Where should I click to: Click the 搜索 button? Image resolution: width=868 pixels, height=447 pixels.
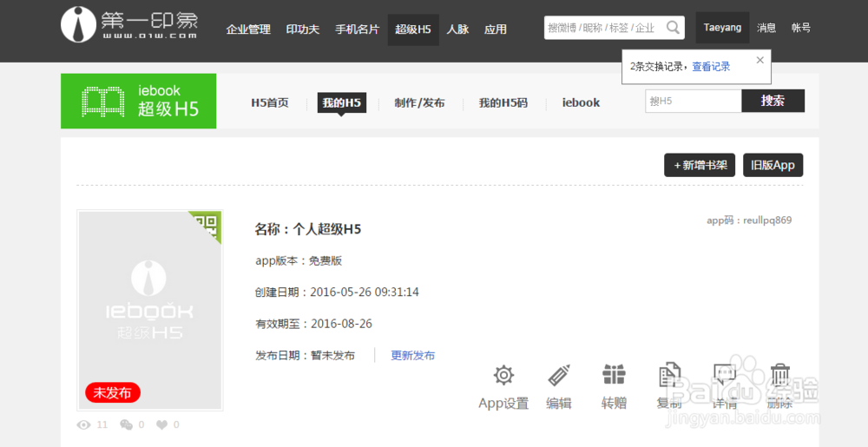(x=773, y=101)
